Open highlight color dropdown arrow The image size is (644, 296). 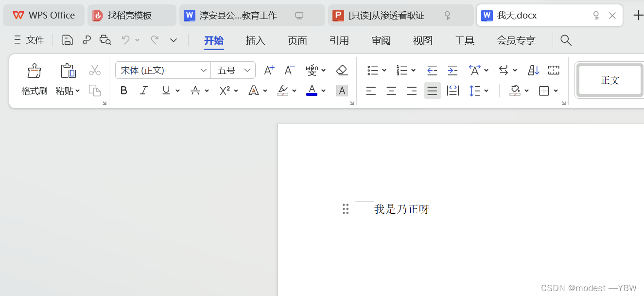tap(294, 91)
